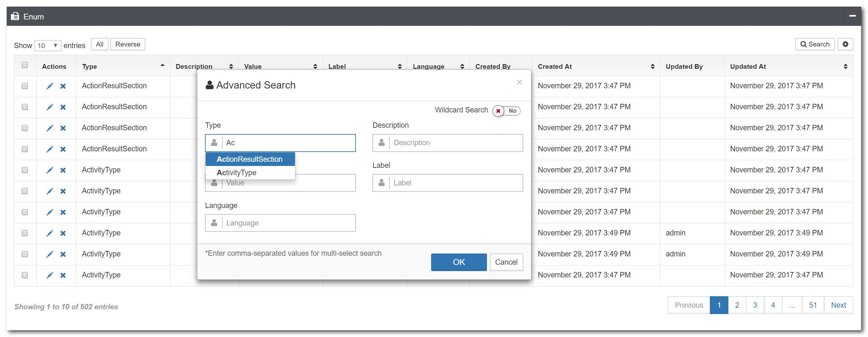868x337 pixels.
Task: Click the All button above the table
Action: pos(99,45)
